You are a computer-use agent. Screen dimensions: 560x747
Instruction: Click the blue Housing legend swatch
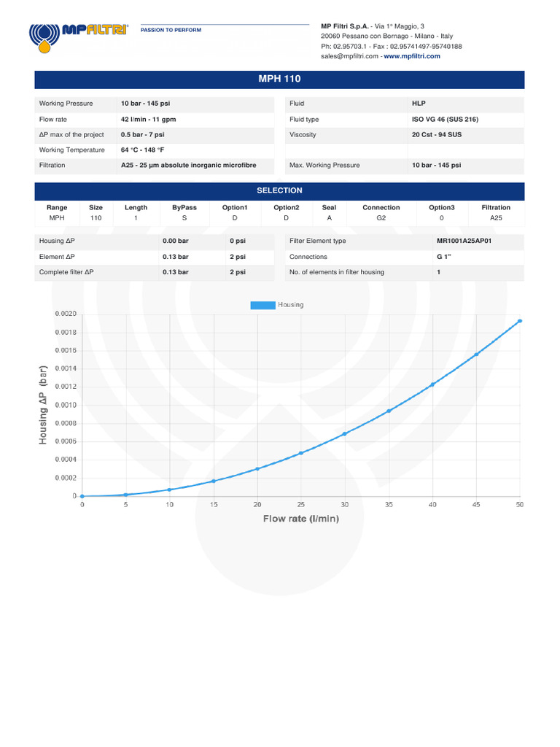(x=262, y=305)
